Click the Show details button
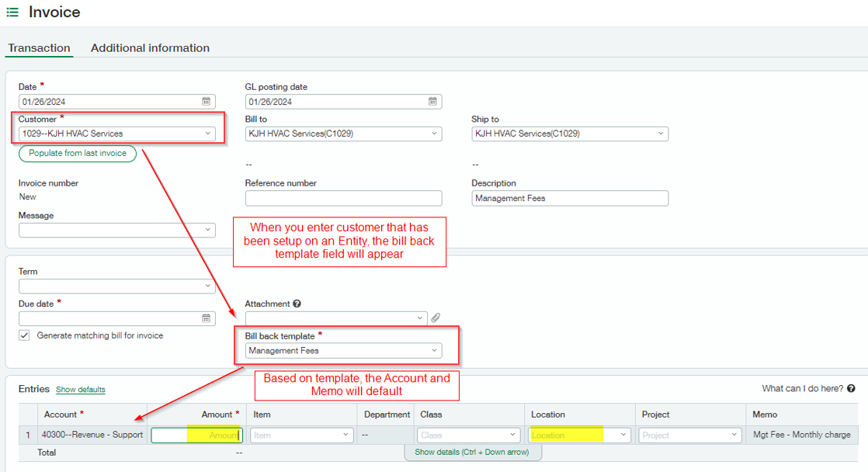The image size is (868, 472). click(473, 452)
